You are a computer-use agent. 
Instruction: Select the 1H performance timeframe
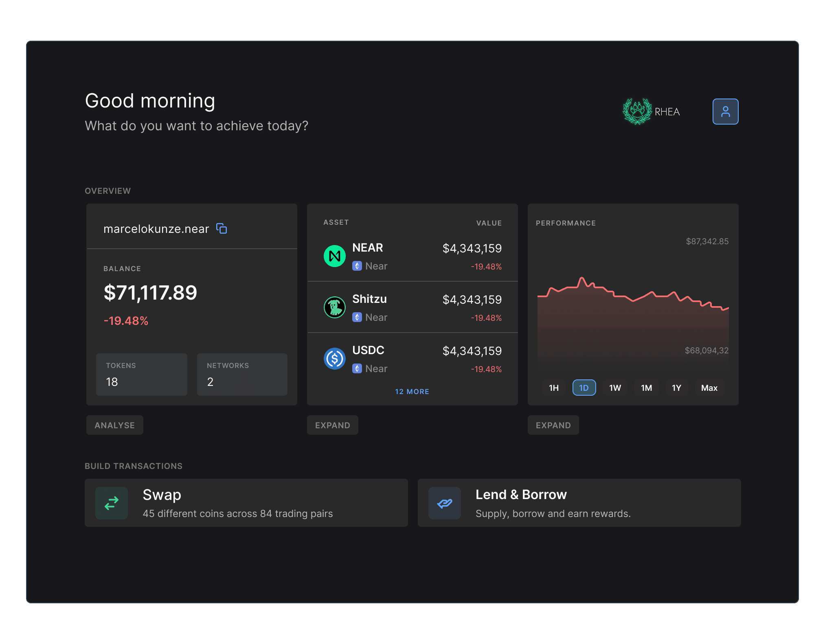click(554, 388)
